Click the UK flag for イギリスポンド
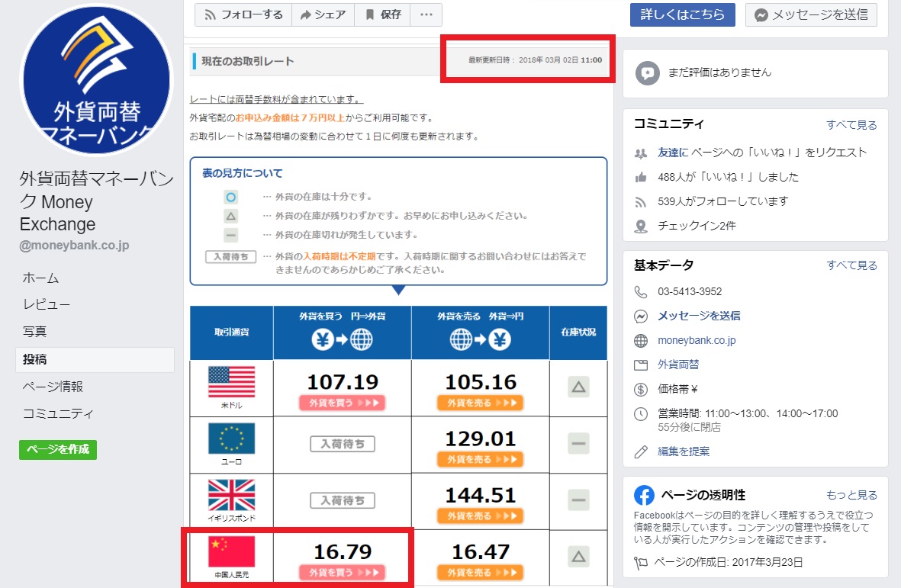 click(232, 495)
